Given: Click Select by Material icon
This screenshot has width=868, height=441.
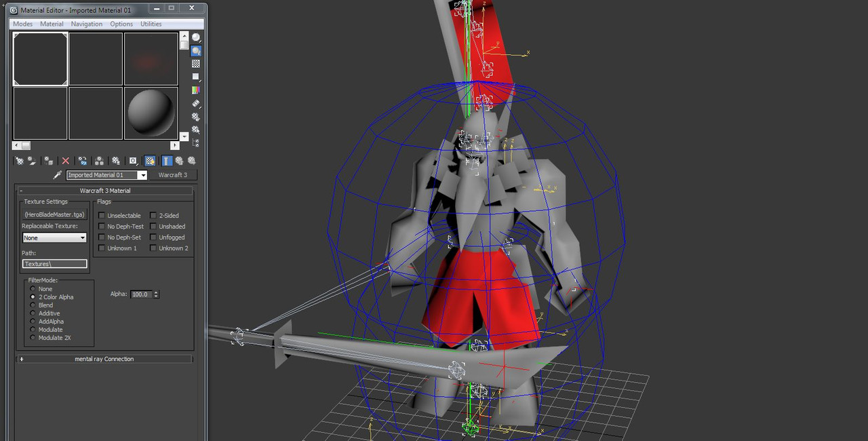Looking at the screenshot, I should click(196, 129).
